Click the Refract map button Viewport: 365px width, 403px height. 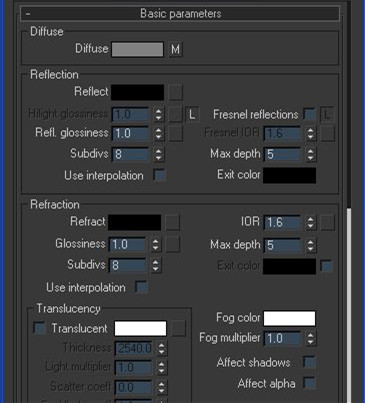coord(173,222)
